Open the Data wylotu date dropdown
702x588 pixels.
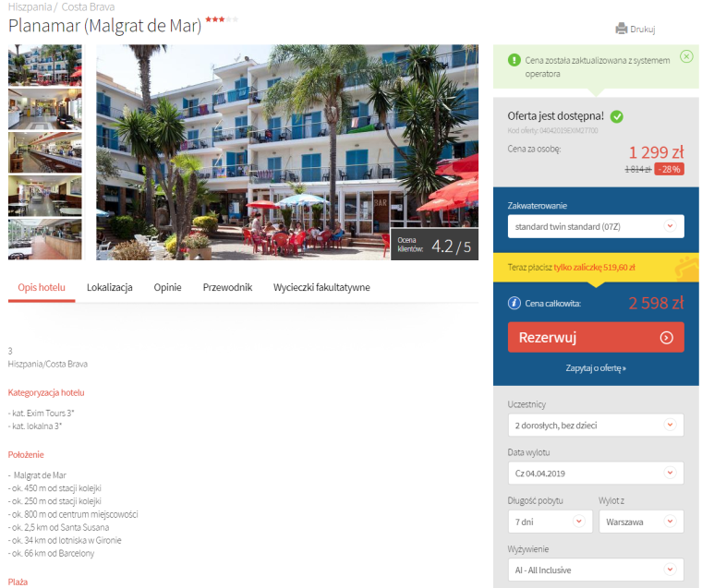pyautogui.click(x=596, y=474)
